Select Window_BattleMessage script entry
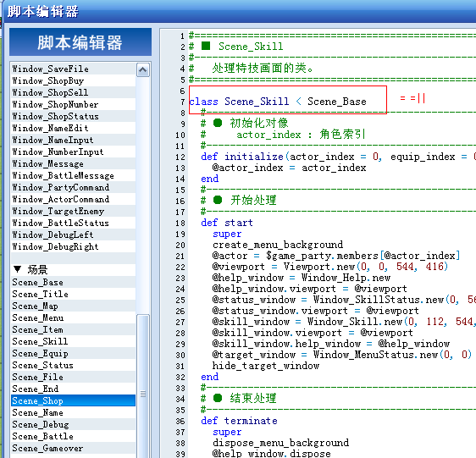The image size is (476, 458). [73, 175]
